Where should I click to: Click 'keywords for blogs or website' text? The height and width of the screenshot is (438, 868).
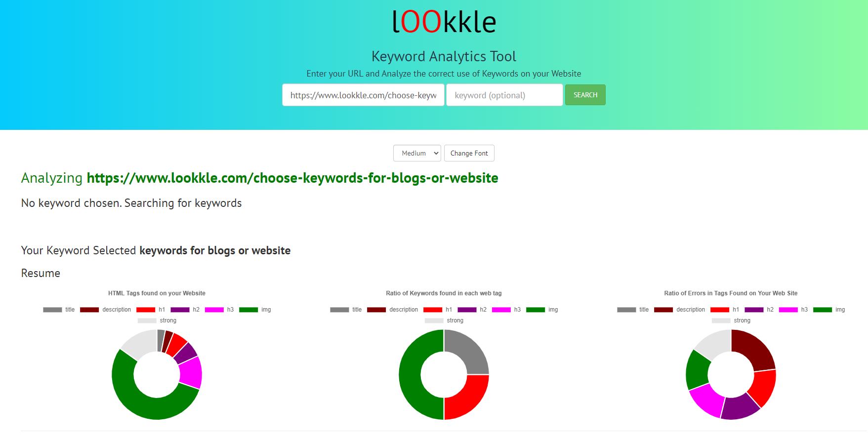pos(215,250)
